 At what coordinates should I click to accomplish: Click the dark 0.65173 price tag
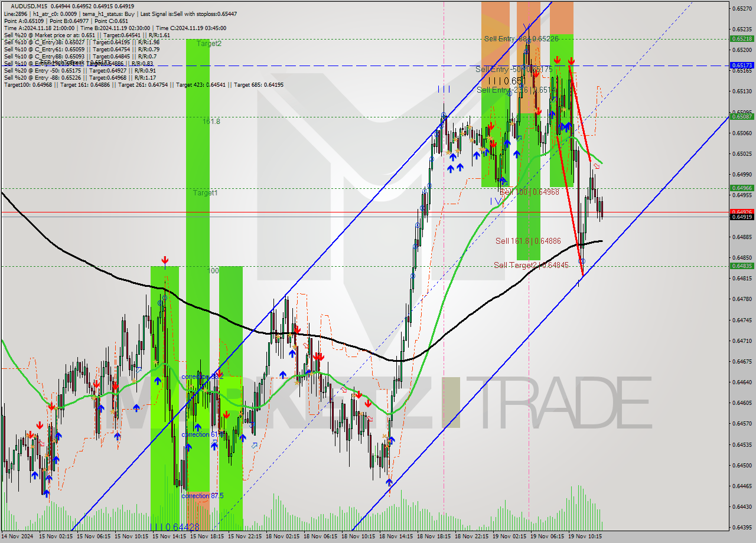click(742, 66)
